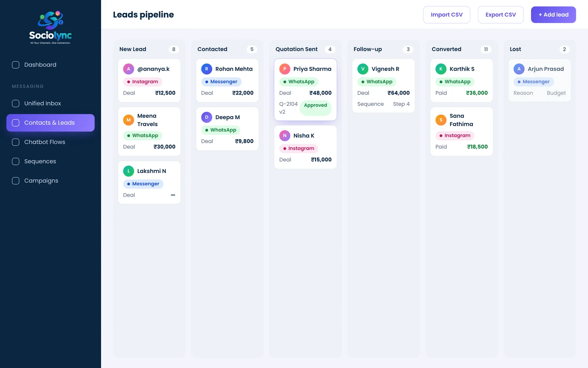
Task: Click the ₹64,000 deal amount
Action: [x=398, y=93]
